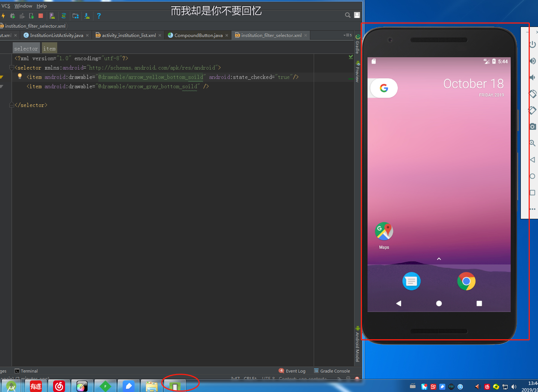Viewport: 538px width, 392px height.
Task: Click the Sync Project with Gradle icon
Action: coord(64,16)
